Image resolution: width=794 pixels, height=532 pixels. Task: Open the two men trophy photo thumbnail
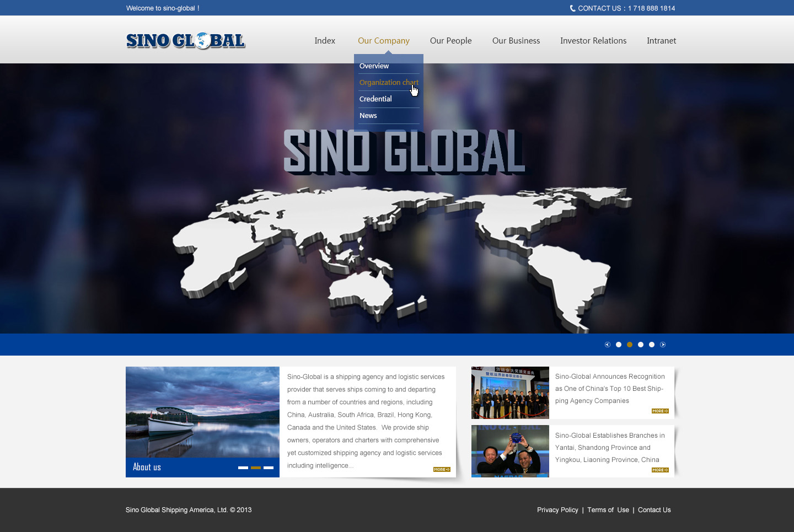[510, 451]
